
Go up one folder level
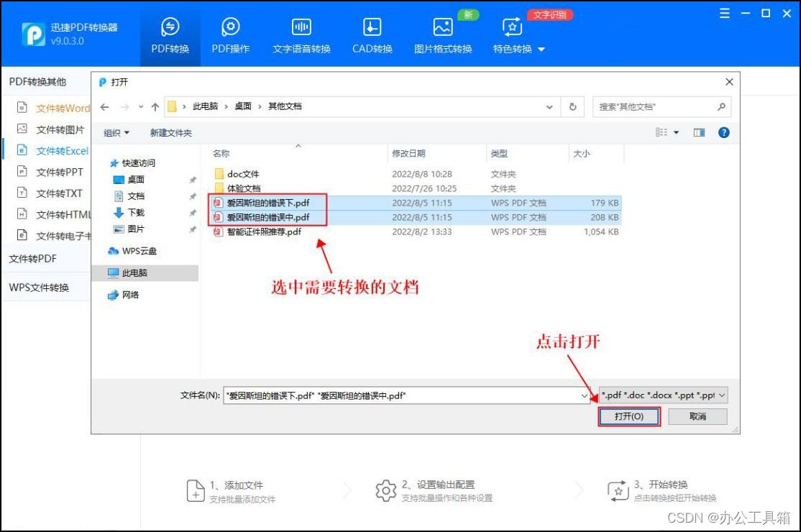155,106
